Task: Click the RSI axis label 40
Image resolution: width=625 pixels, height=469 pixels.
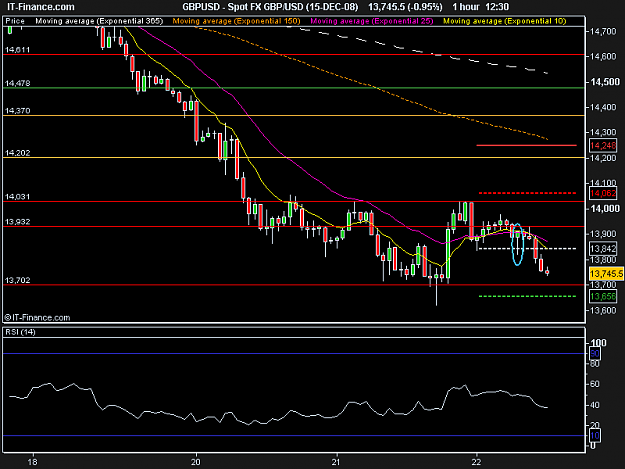Action: click(x=594, y=405)
